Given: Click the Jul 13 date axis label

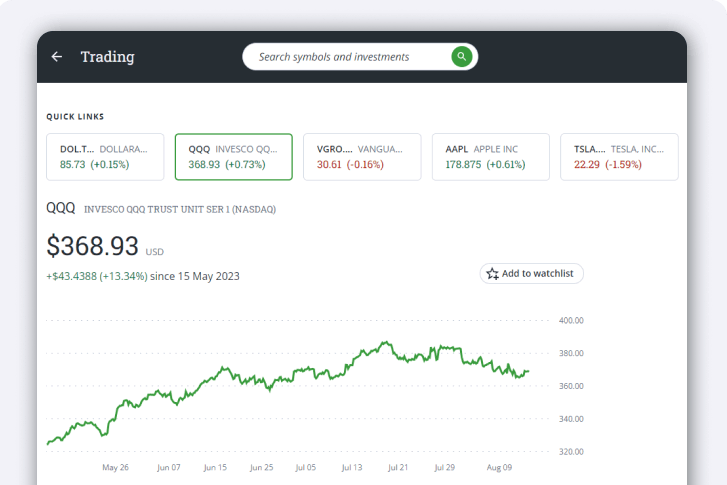Looking at the screenshot, I should [352, 467].
